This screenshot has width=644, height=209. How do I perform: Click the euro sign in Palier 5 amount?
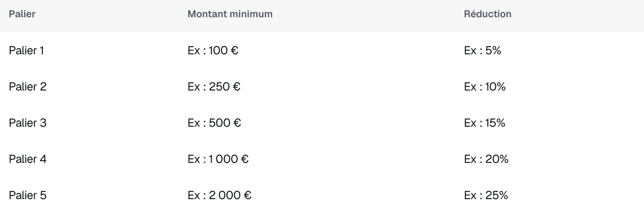click(x=248, y=195)
